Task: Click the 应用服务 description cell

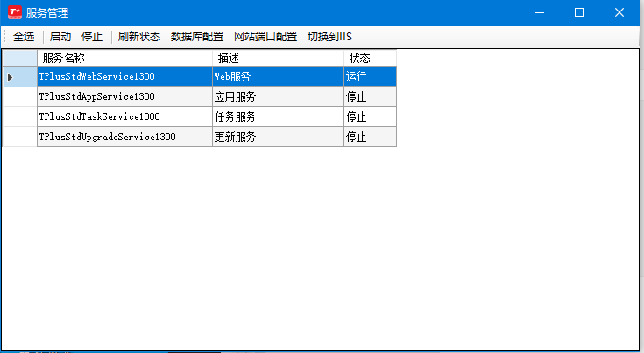Action: coord(278,96)
